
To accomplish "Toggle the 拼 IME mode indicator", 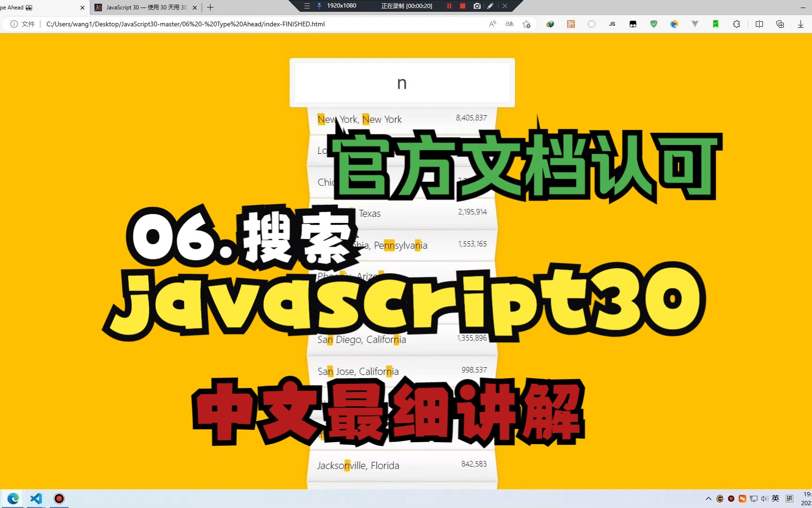I will (789, 499).
